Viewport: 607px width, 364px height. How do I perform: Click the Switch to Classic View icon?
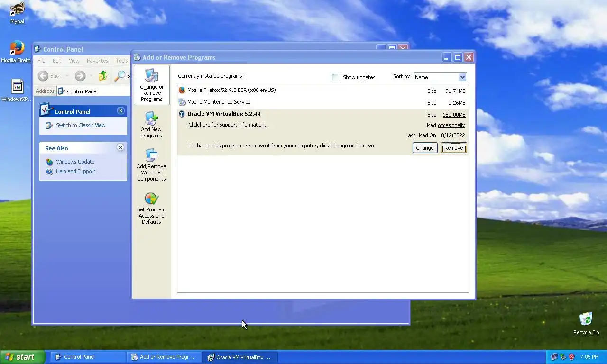click(x=49, y=126)
